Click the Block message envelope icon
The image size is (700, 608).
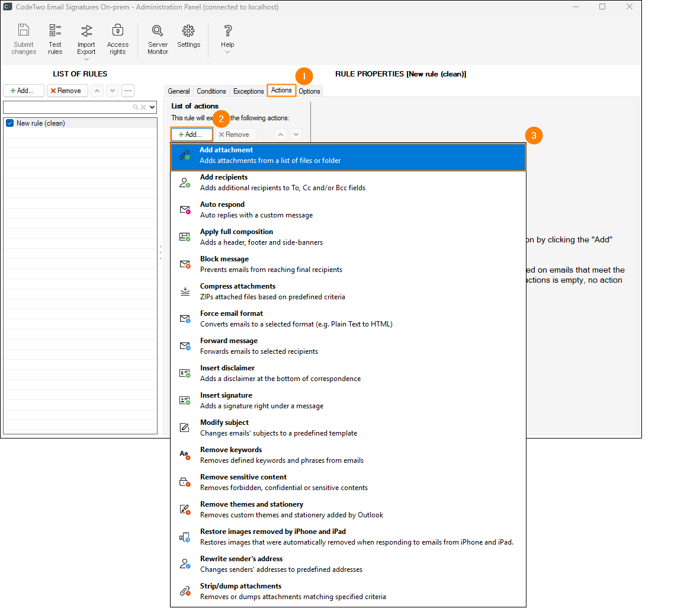click(x=185, y=264)
